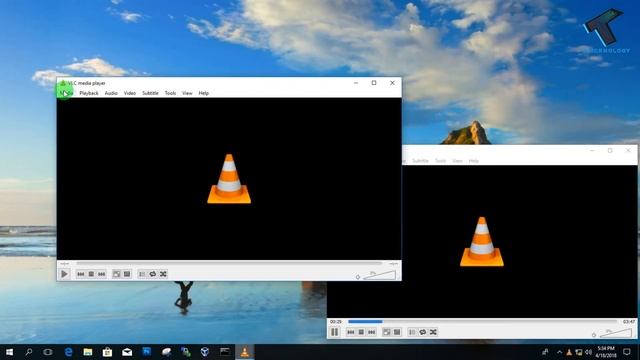
Task: Mute audio in the background VLC window
Action: 594,335
